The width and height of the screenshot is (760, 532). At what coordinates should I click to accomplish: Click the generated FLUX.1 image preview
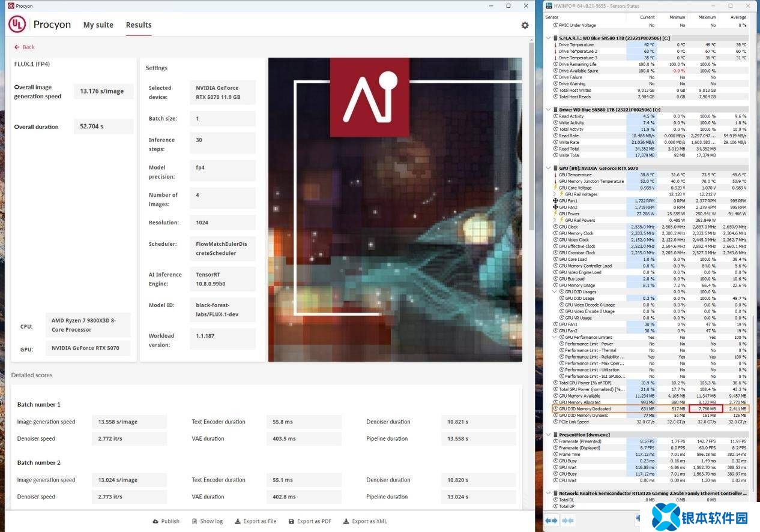395,210
